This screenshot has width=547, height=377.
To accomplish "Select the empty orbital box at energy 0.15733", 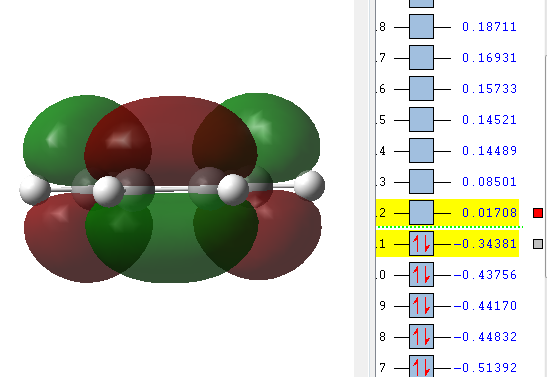I will coord(421,89).
